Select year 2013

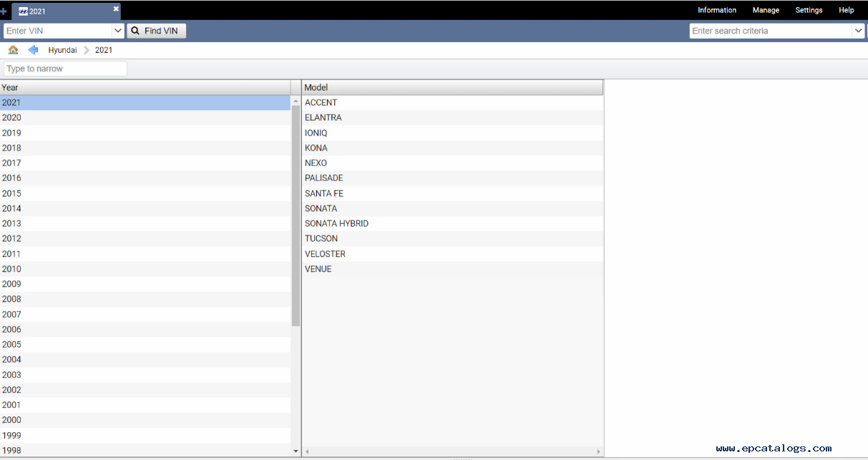(145, 223)
